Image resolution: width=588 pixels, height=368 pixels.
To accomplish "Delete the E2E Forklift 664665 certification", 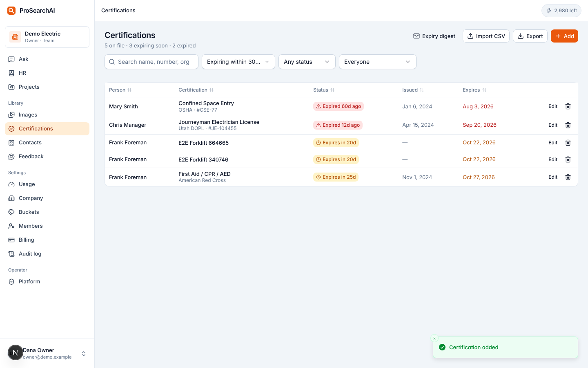I will point(568,143).
